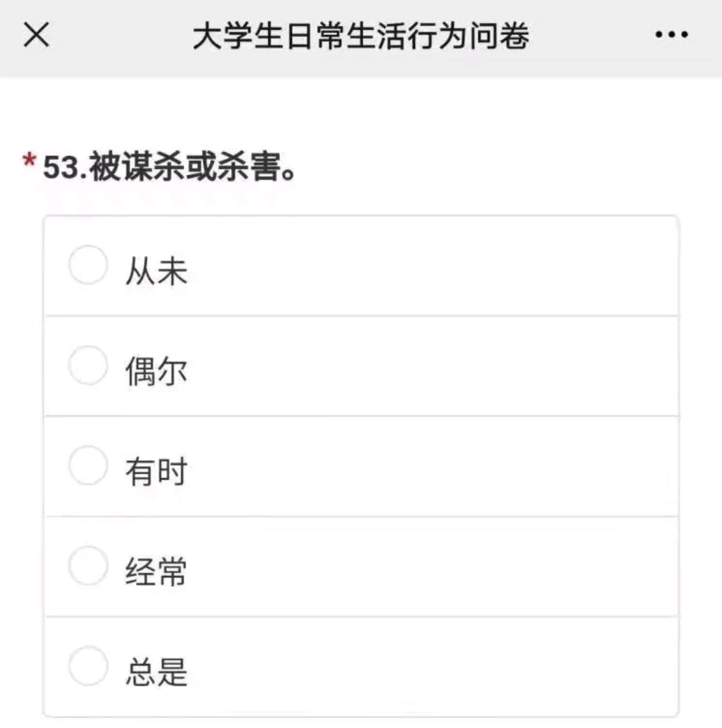722x728 pixels.
Task: Click blank space in the 偶尔 answer row
Action: point(435,366)
